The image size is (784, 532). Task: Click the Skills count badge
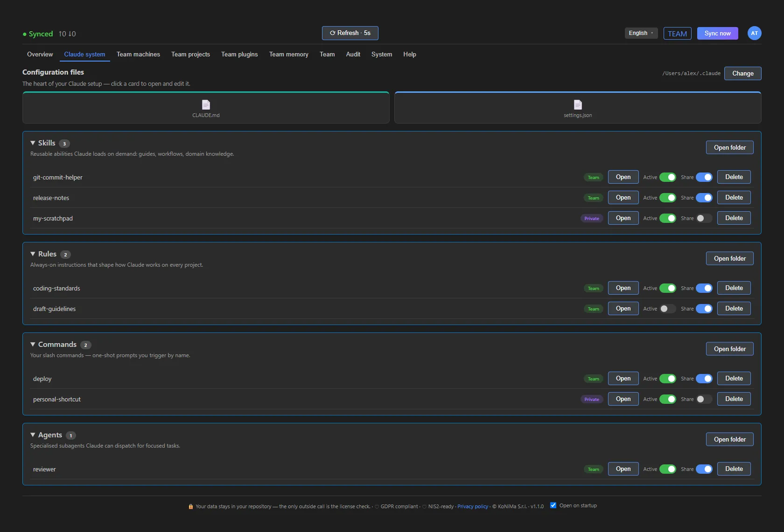point(64,144)
